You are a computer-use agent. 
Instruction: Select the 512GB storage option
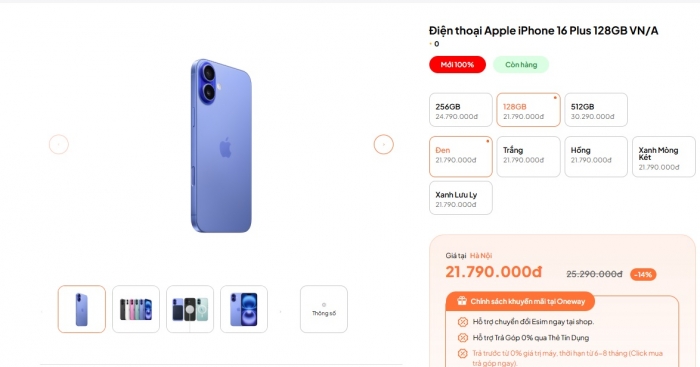(x=596, y=110)
